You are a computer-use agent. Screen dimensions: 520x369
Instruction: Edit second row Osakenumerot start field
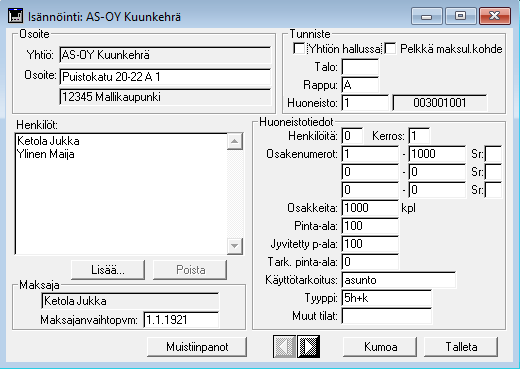370,172
